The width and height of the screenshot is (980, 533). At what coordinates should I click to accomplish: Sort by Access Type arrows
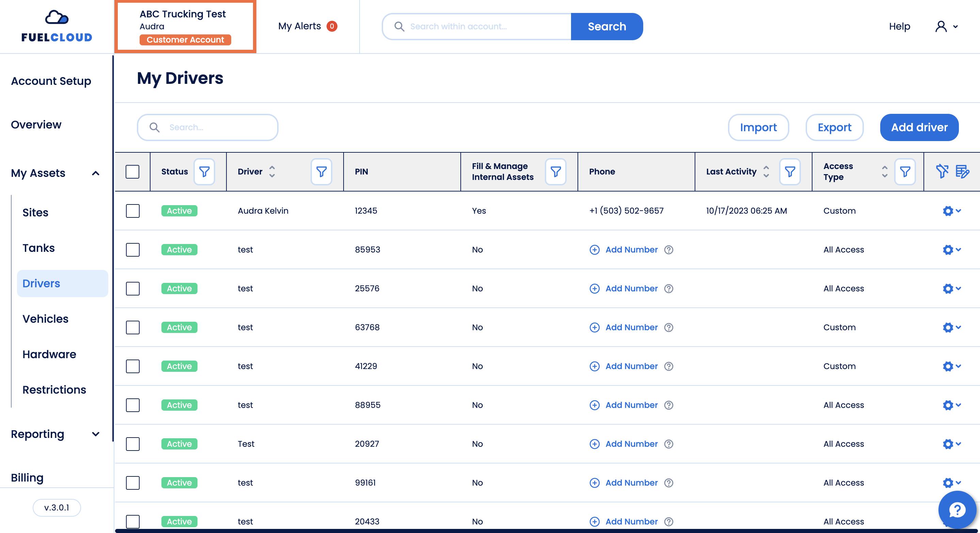click(885, 172)
